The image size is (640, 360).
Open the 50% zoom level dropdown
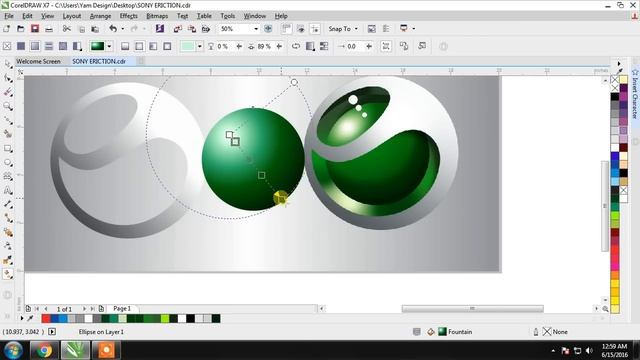coord(256,29)
